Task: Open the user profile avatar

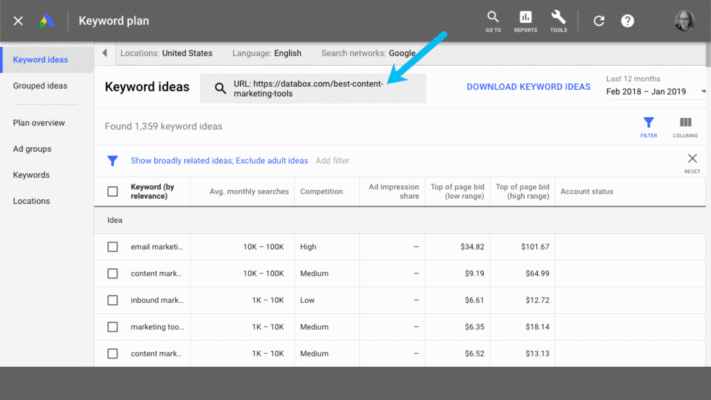Action: click(x=685, y=21)
